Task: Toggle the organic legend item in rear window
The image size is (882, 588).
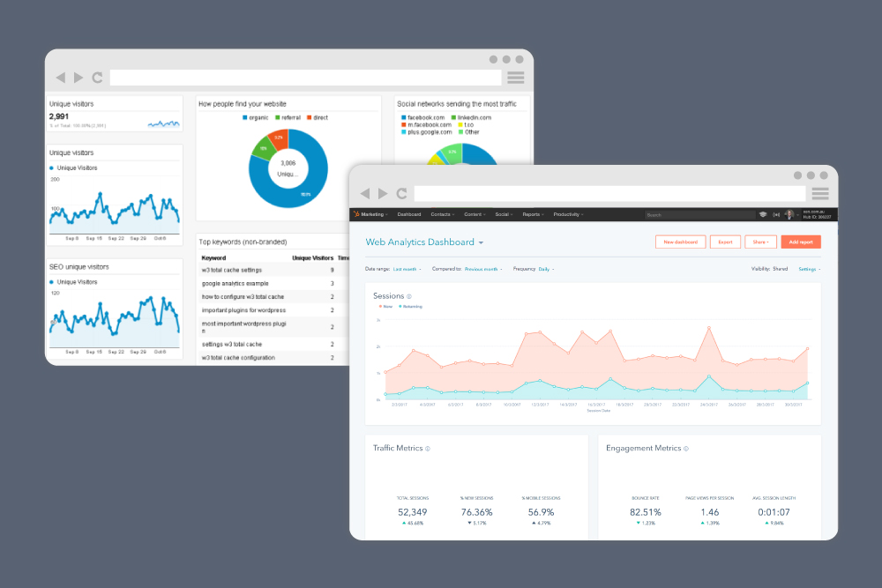Action: click(x=256, y=117)
